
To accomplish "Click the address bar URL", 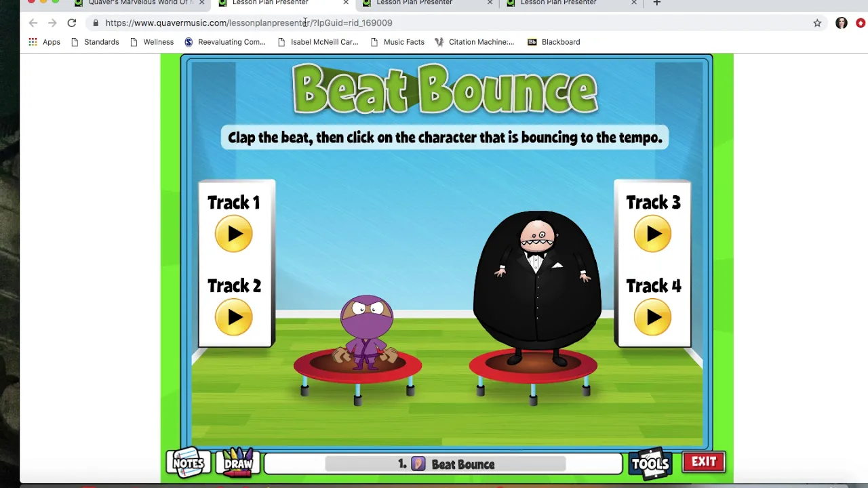I will coord(249,23).
